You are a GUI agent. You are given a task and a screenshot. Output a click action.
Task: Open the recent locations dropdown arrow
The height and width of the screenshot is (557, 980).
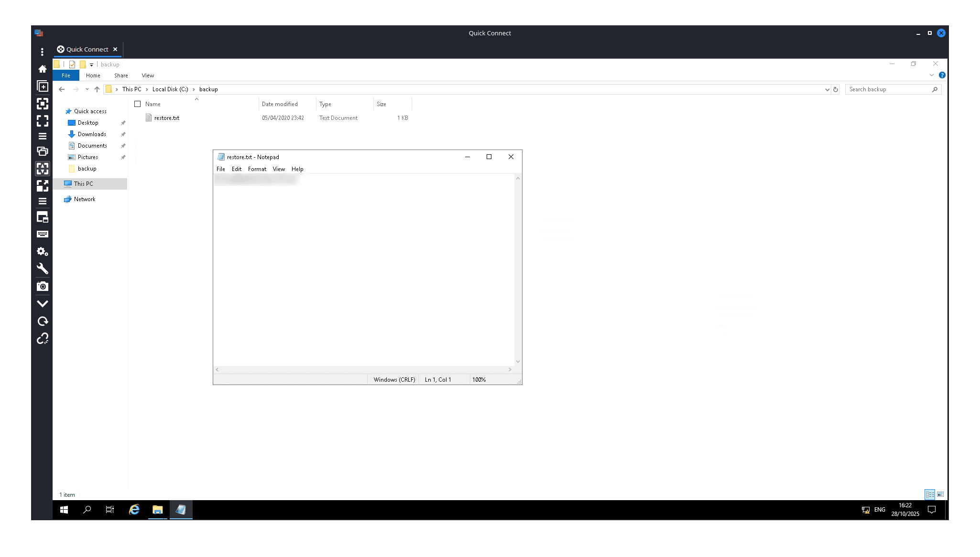point(87,89)
